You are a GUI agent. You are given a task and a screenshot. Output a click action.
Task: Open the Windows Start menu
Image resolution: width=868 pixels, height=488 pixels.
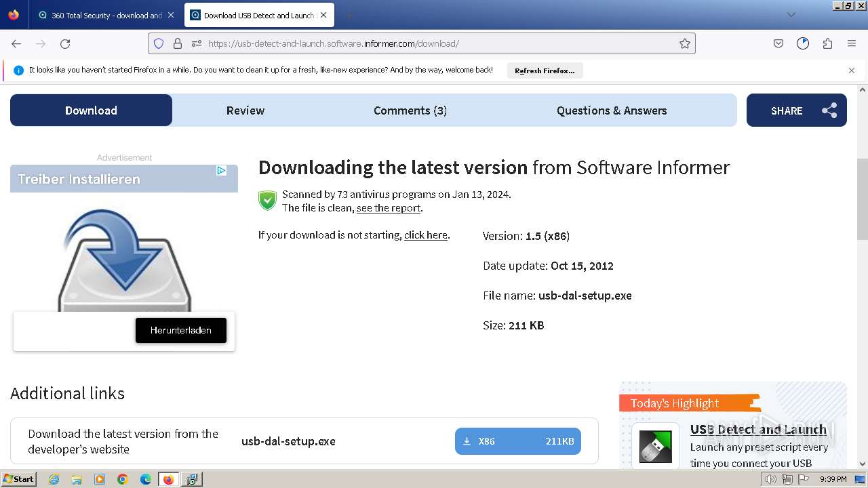pyautogui.click(x=18, y=479)
